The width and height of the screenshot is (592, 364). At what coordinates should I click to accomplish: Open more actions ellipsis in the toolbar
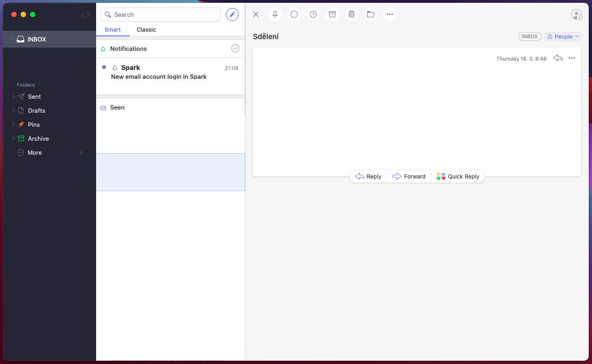point(390,14)
